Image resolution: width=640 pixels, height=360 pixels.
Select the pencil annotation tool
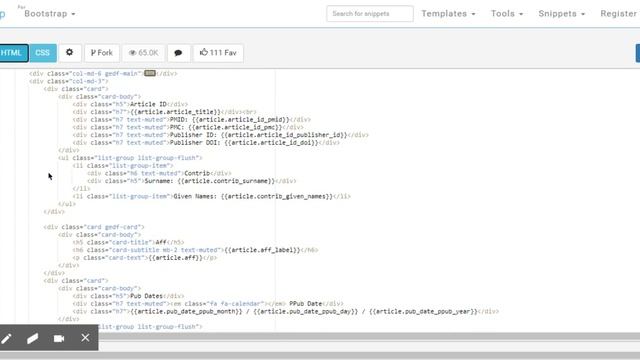coord(7,338)
